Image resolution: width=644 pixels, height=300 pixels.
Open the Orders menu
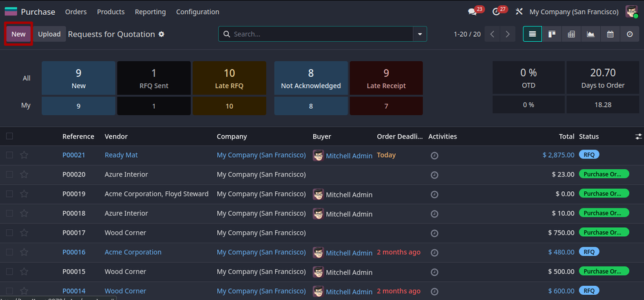point(76,12)
